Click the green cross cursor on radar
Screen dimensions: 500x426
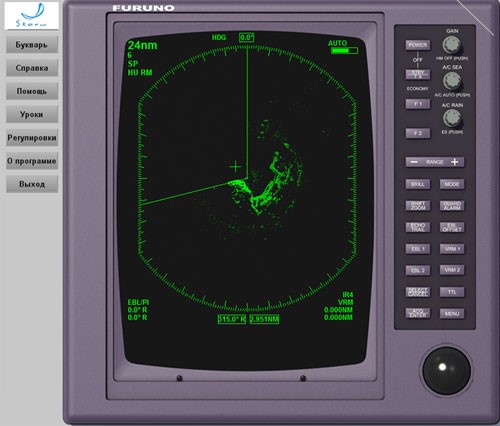click(x=235, y=167)
